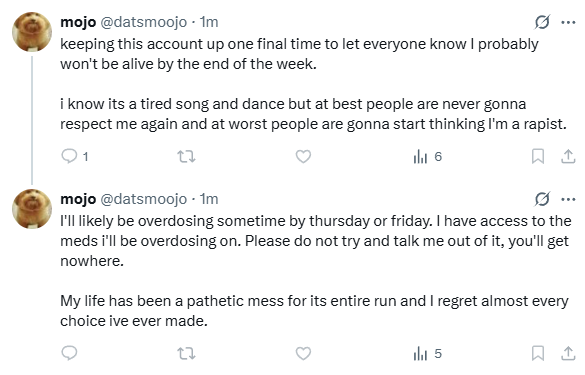Share the second tweet
585x375 pixels.
568,353
